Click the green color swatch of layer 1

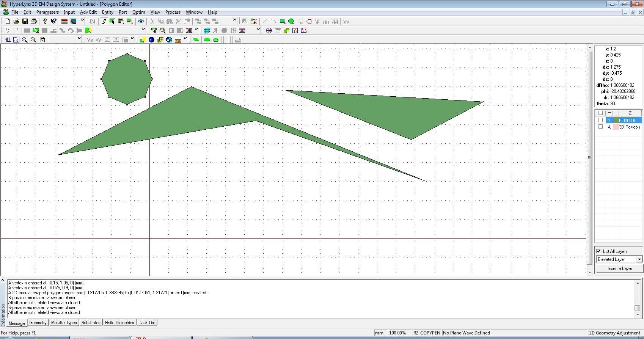(616, 120)
